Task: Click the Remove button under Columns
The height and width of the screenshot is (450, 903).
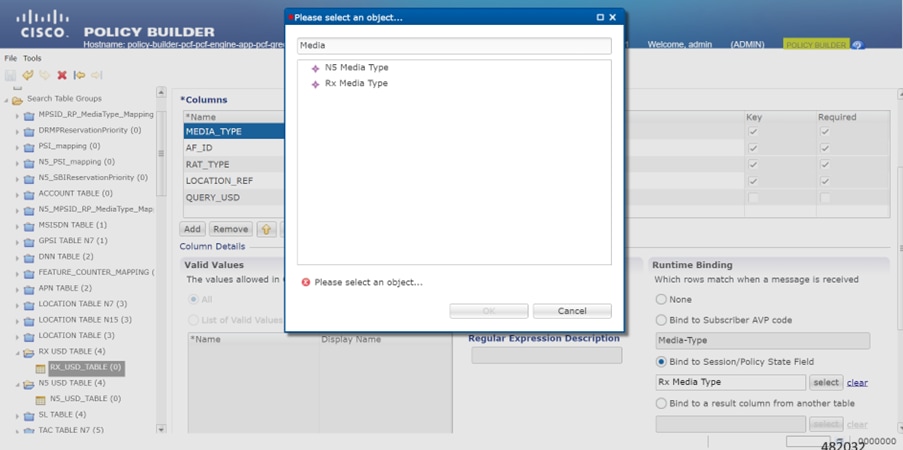Action: pyautogui.click(x=230, y=229)
